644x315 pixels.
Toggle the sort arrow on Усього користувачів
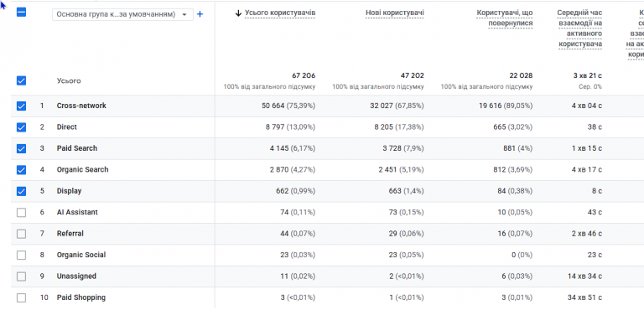point(238,13)
